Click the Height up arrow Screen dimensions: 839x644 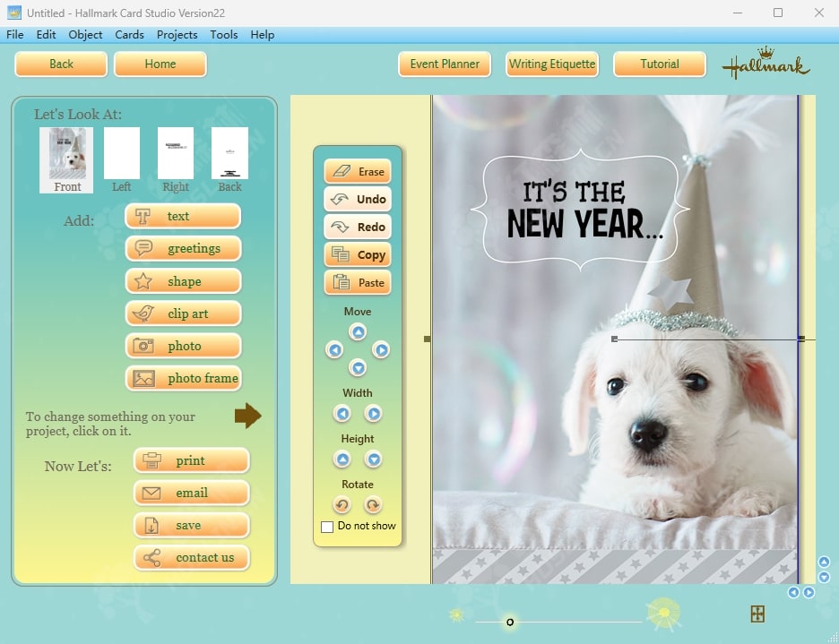point(342,459)
